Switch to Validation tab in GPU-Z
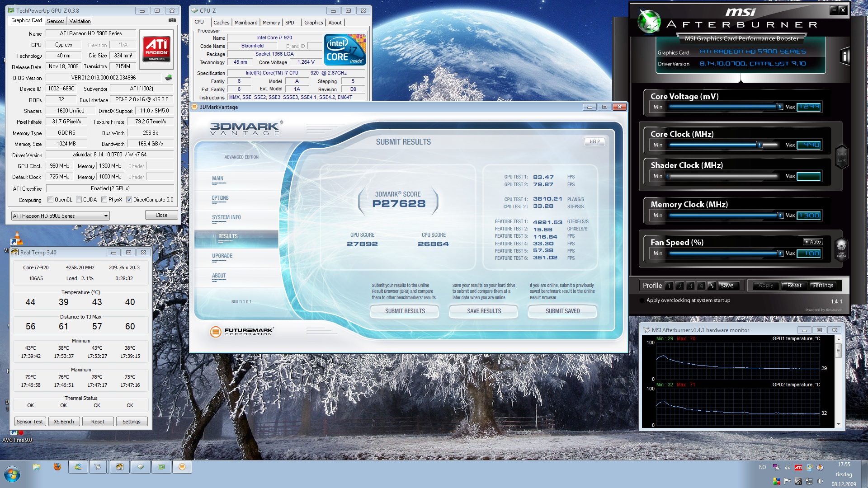 pyautogui.click(x=80, y=21)
